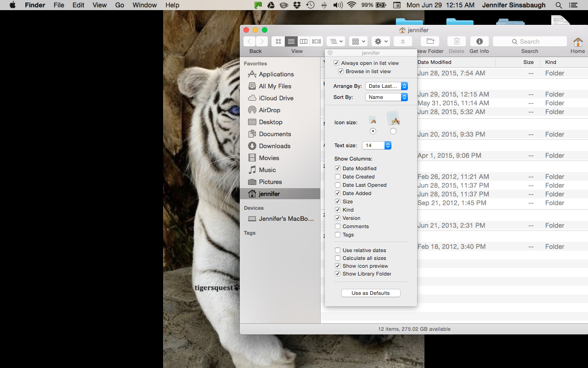Create a new folder from toolbar

tap(430, 41)
